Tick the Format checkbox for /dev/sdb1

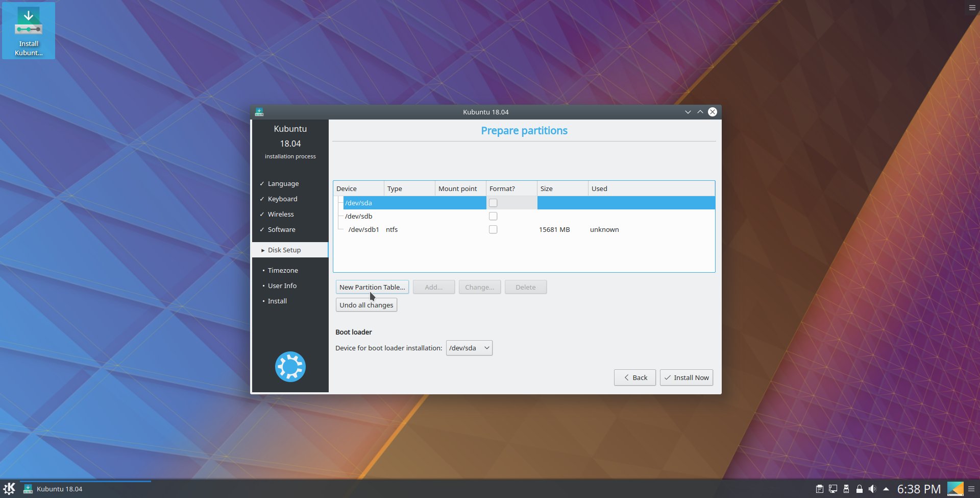pos(493,229)
